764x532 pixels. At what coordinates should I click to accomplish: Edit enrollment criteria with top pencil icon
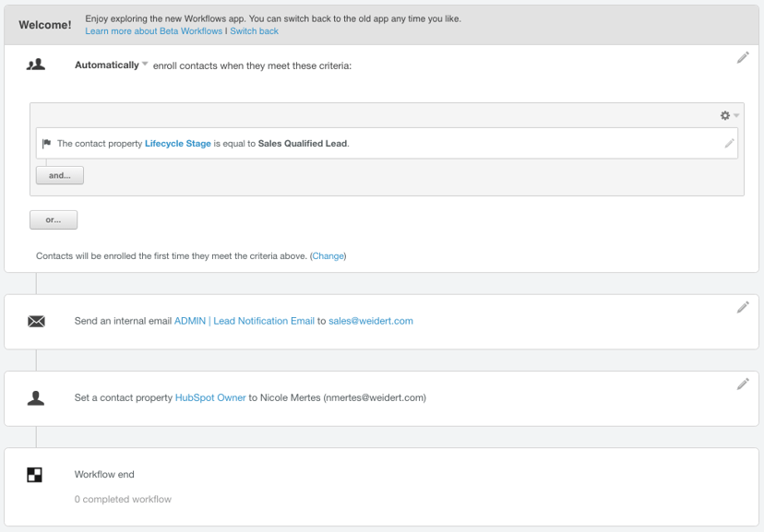[x=743, y=57]
